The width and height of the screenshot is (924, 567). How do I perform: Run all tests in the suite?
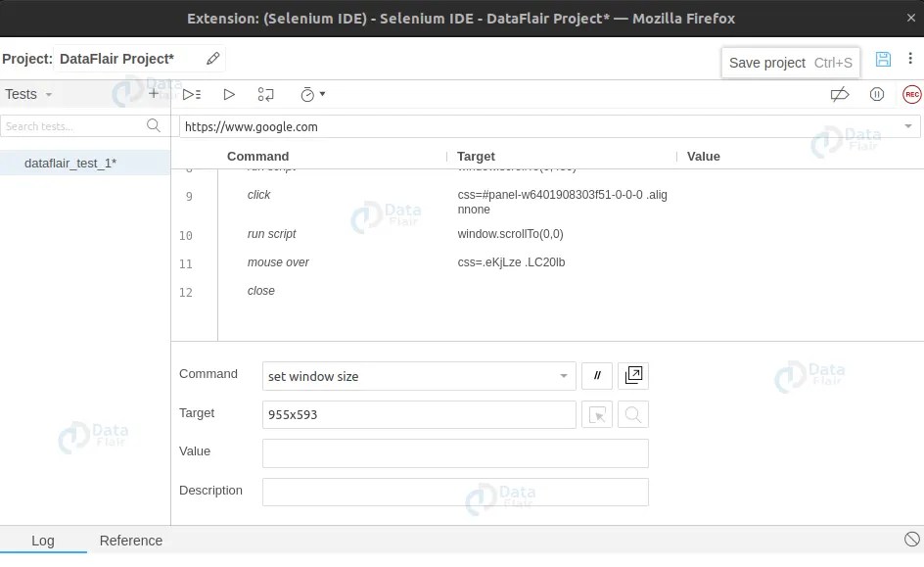tap(191, 94)
